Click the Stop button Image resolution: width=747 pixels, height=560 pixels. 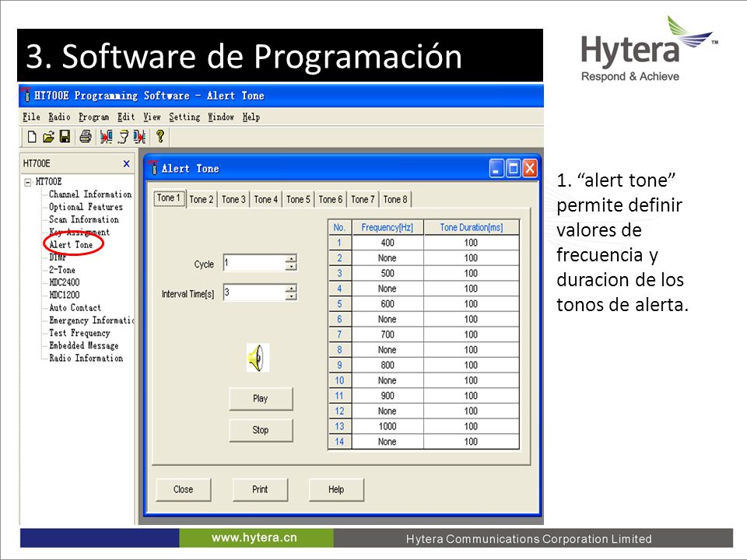[x=261, y=430]
